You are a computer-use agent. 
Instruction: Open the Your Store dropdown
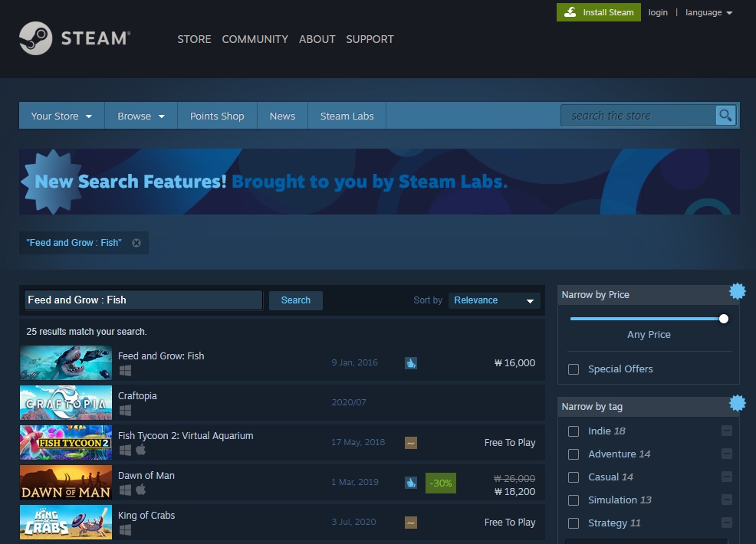coord(61,116)
